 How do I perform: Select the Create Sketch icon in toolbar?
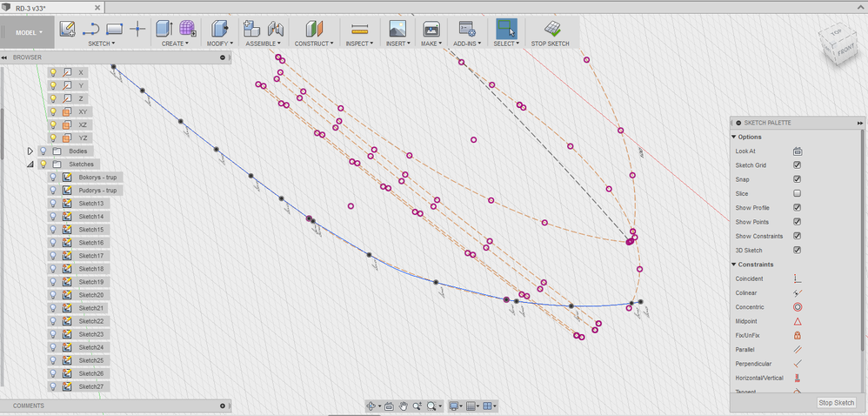click(x=68, y=29)
